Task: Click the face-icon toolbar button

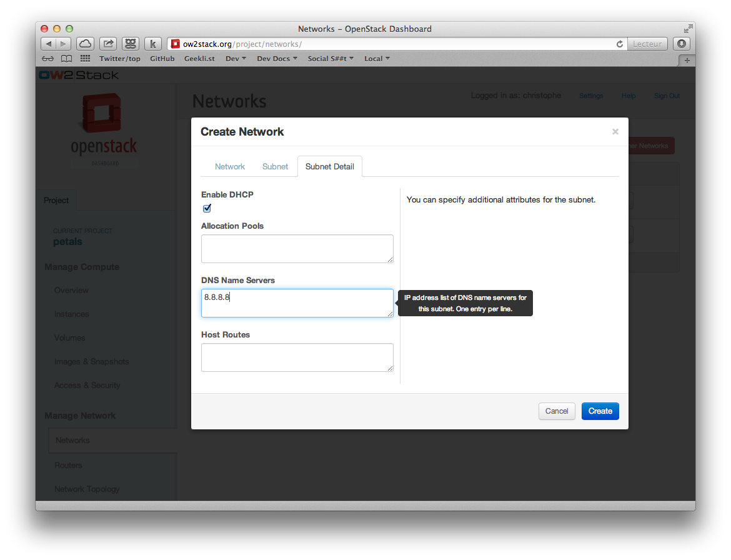Action: [131, 44]
